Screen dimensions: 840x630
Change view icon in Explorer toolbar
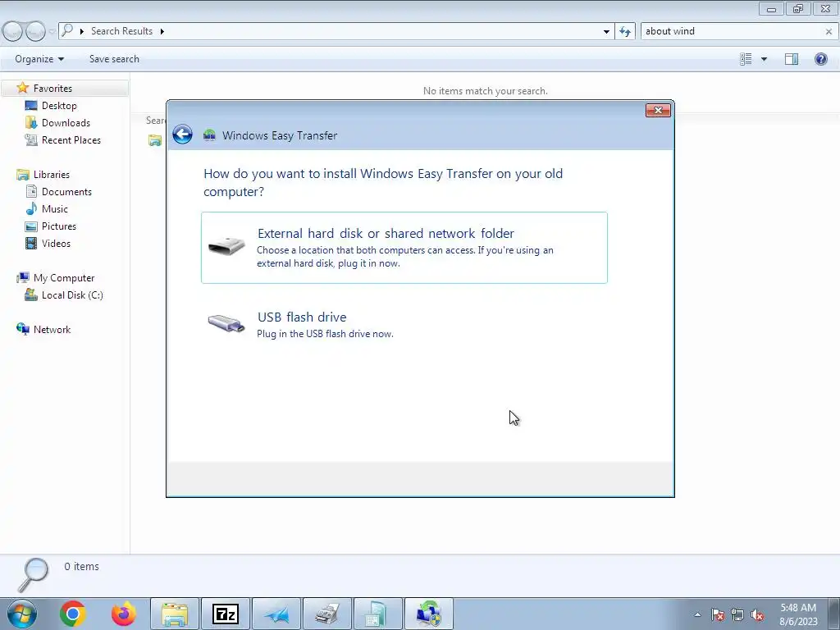click(746, 59)
